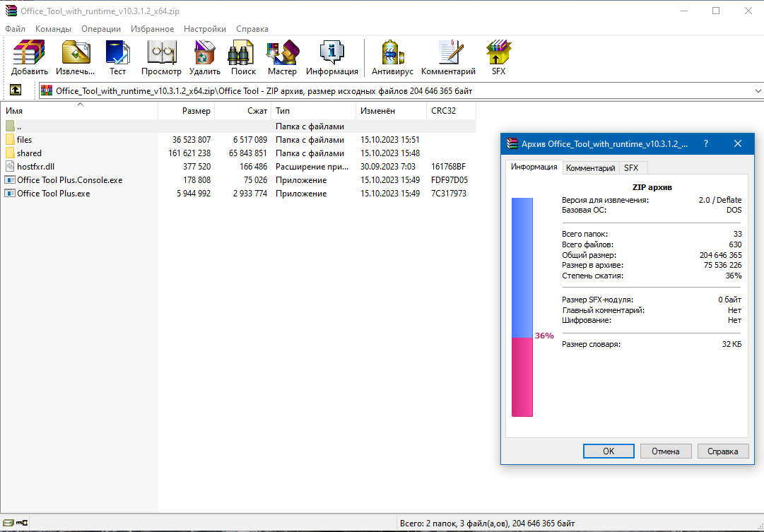Select the Информация dialog tab

[534, 167]
